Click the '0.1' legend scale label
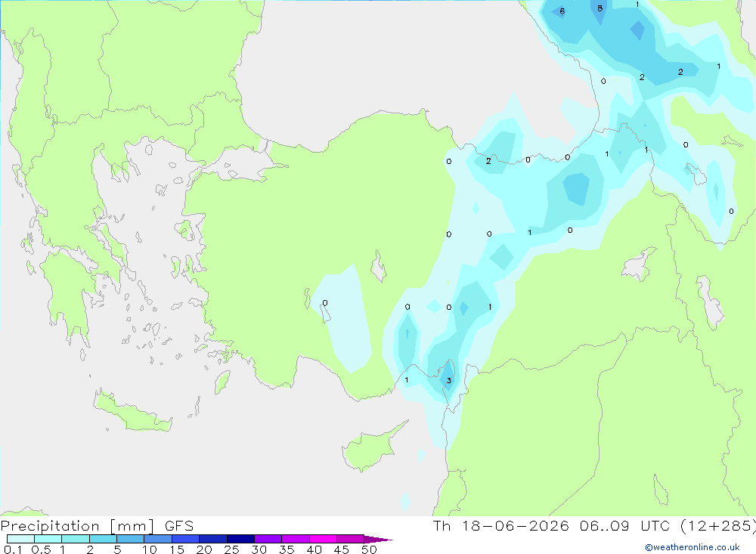The height and width of the screenshot is (554, 756). point(13,549)
